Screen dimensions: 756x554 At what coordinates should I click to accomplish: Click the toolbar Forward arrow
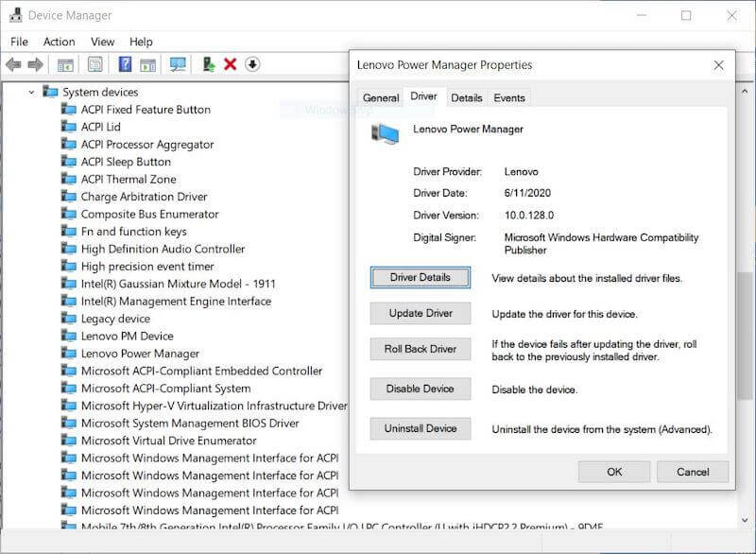click(x=35, y=64)
